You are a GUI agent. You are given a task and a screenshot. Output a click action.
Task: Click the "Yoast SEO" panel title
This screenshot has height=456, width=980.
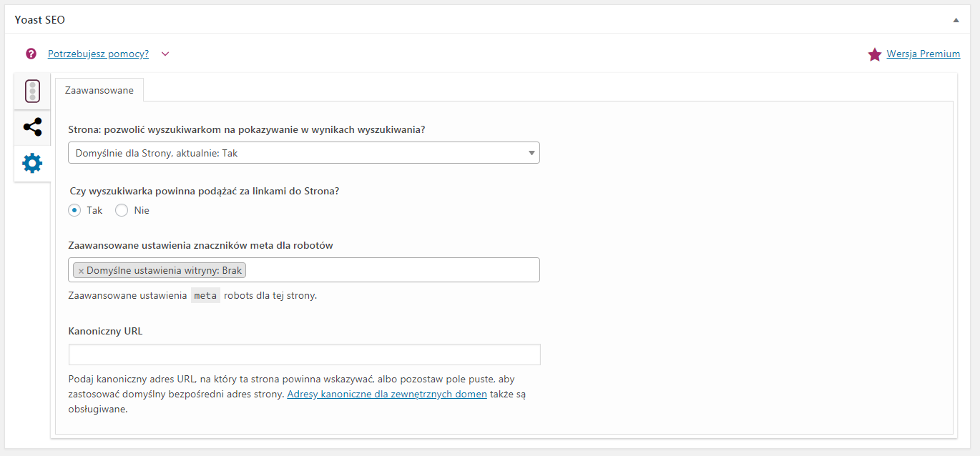[x=40, y=20]
